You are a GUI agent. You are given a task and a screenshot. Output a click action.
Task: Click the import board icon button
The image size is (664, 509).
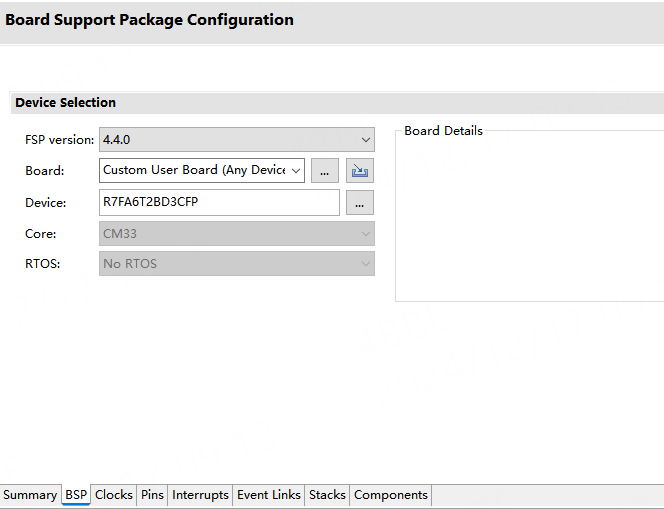click(360, 171)
